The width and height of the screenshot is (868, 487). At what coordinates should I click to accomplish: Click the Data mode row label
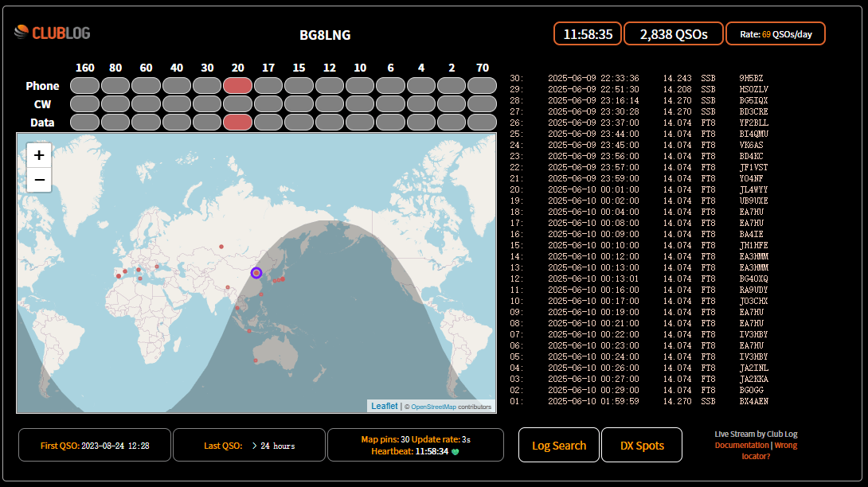click(x=42, y=123)
